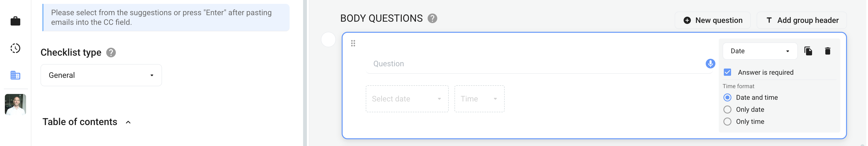Delete the question with the trash icon

click(x=827, y=51)
